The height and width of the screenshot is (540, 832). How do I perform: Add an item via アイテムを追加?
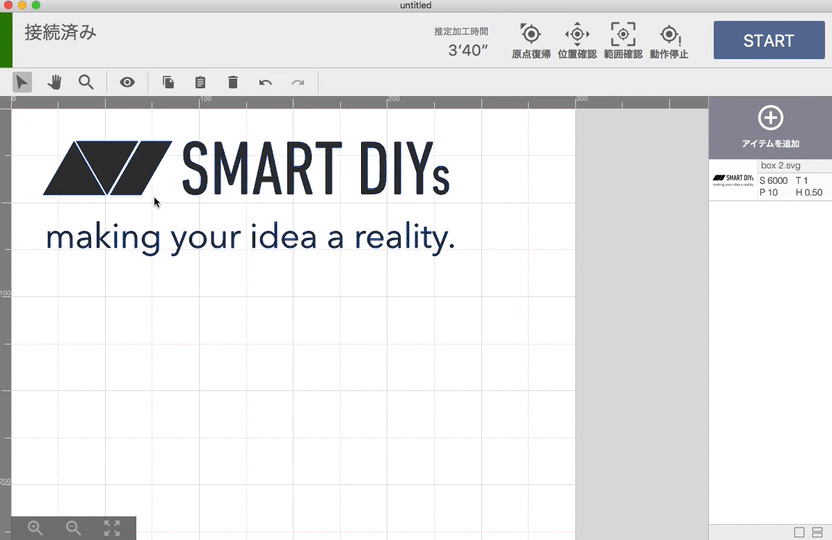point(770,127)
